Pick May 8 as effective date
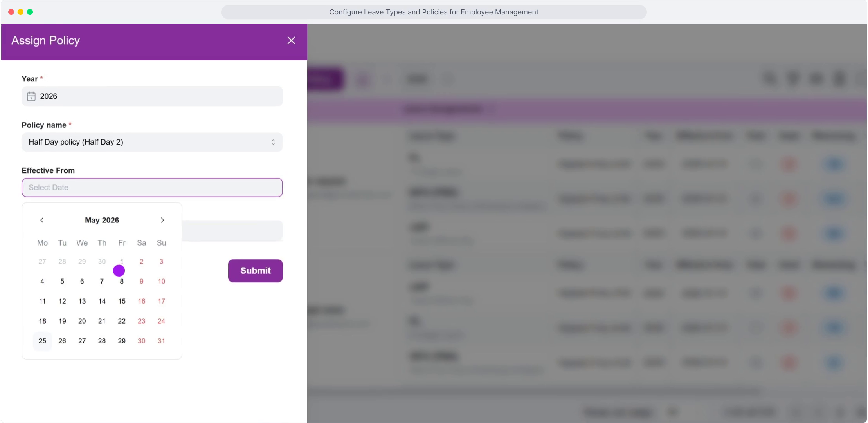 point(122,281)
